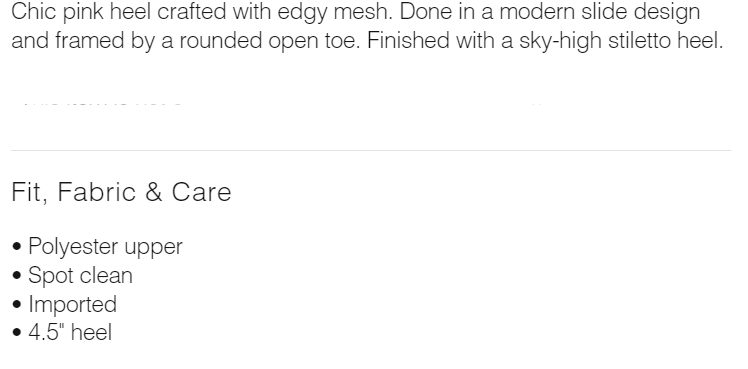Click the bullet dot before Polyester upper
748x369 pixels.
tap(18, 247)
